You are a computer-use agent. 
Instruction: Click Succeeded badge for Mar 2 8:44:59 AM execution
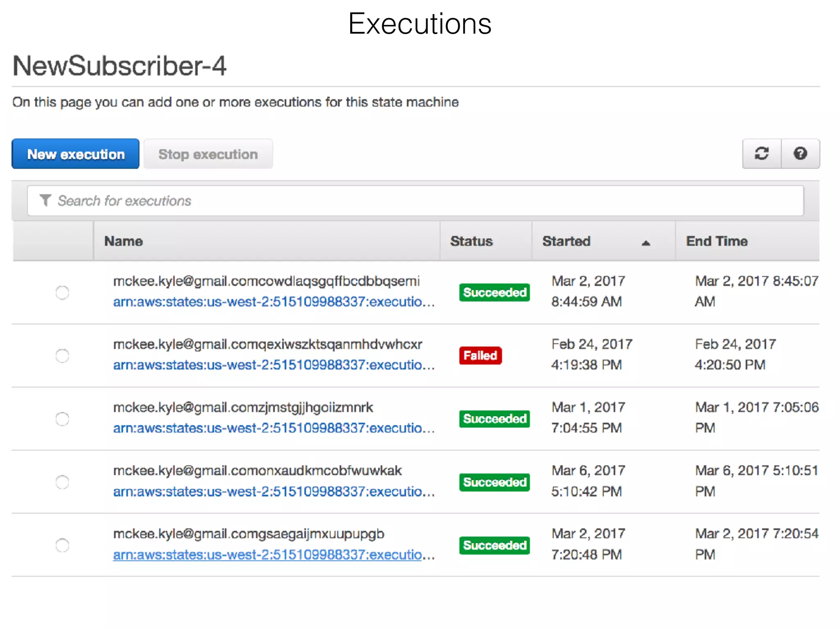click(x=495, y=292)
